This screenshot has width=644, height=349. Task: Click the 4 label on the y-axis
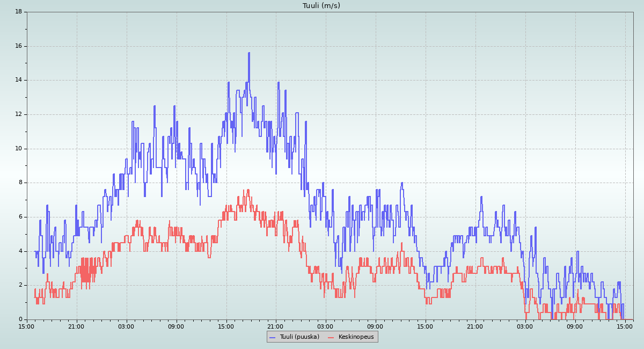[x=20, y=251]
